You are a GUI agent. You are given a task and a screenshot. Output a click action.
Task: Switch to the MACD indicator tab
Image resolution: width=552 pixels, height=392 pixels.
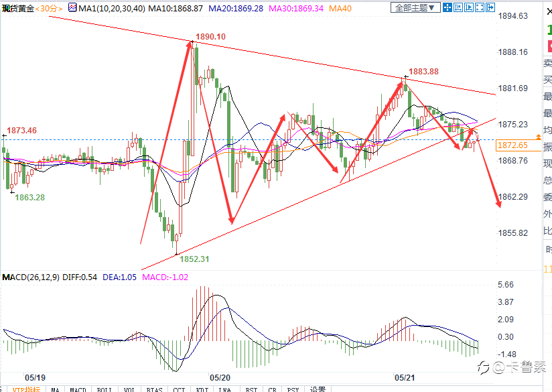[x=78, y=389]
